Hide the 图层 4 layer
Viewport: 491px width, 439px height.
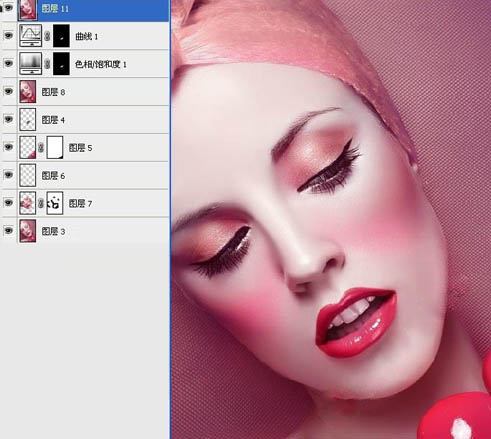pos(8,119)
